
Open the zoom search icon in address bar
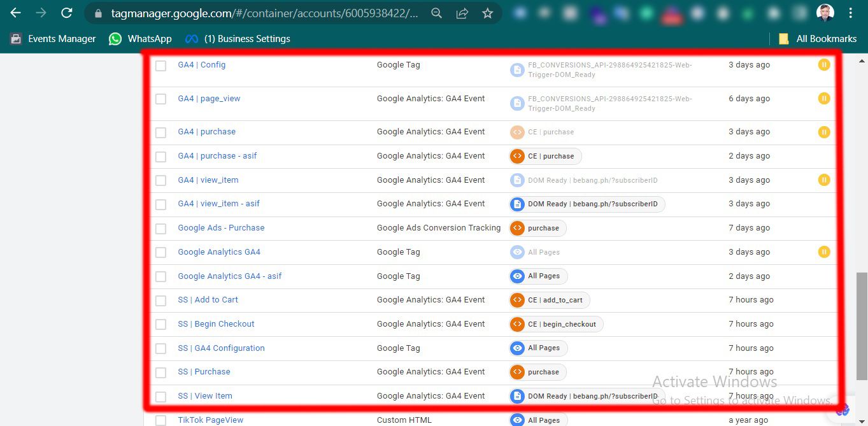pyautogui.click(x=436, y=13)
